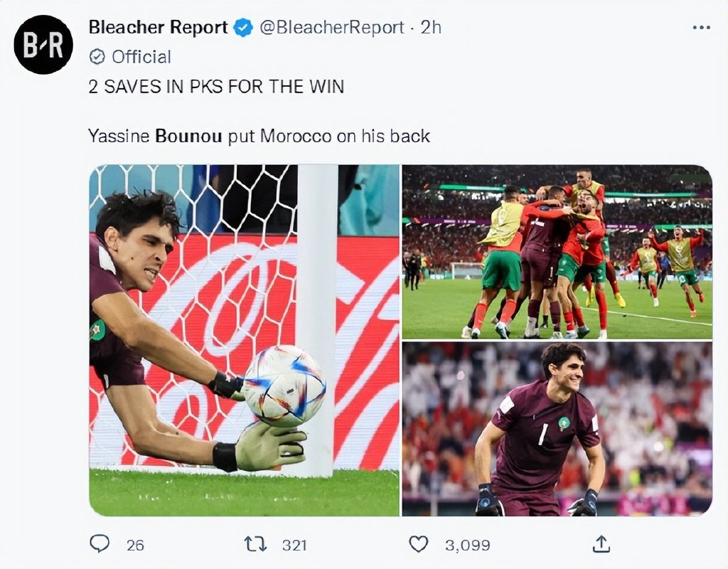The height and width of the screenshot is (569, 728).
Task: Open the smiling goalkeeper number 1 photo
Action: pyautogui.click(x=557, y=429)
